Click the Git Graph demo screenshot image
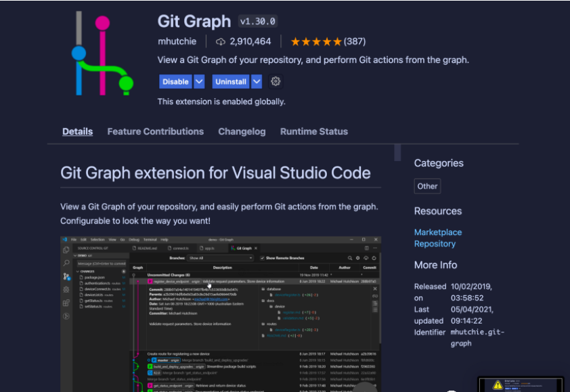This screenshot has height=392, width=570. pyautogui.click(x=221, y=314)
